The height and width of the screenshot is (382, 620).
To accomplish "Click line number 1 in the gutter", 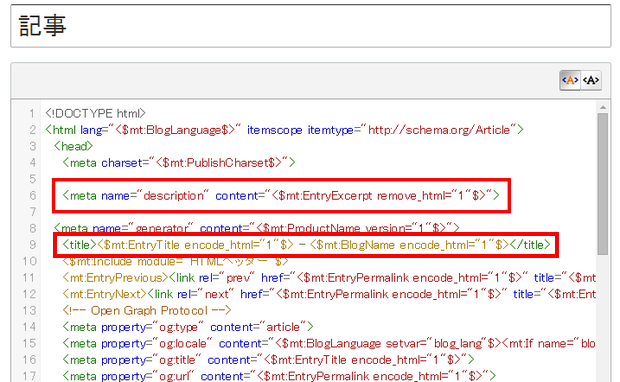I will tap(32, 113).
